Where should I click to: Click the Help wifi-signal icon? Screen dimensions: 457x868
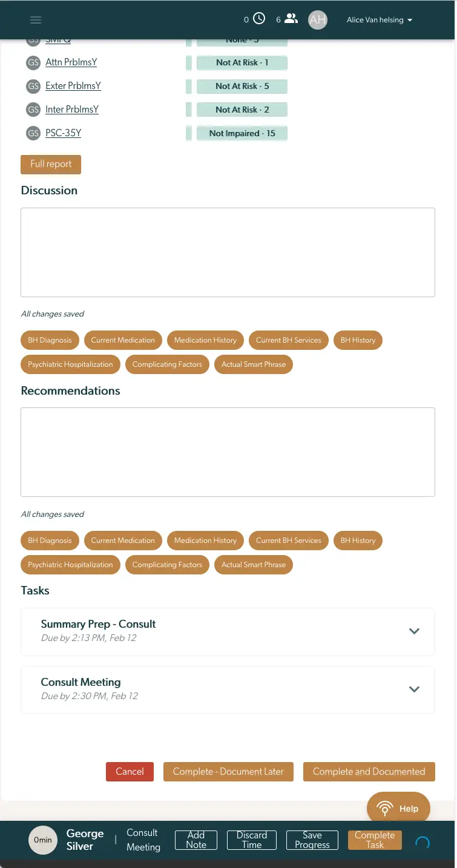click(385, 808)
